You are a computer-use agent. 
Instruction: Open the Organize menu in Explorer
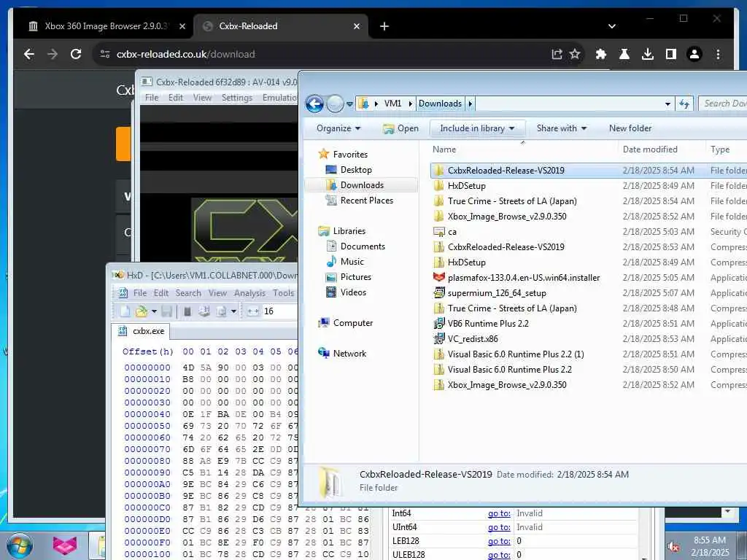(x=338, y=128)
